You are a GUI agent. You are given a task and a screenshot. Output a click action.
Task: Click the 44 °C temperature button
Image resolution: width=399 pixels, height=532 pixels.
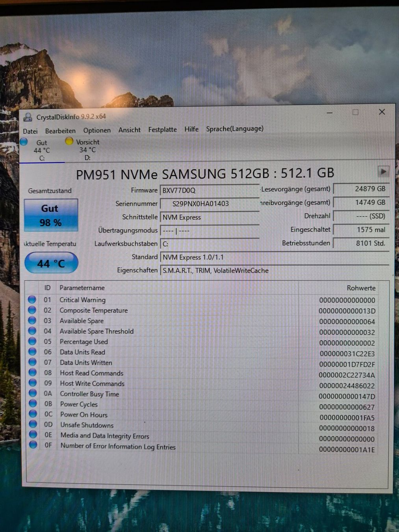(51, 263)
